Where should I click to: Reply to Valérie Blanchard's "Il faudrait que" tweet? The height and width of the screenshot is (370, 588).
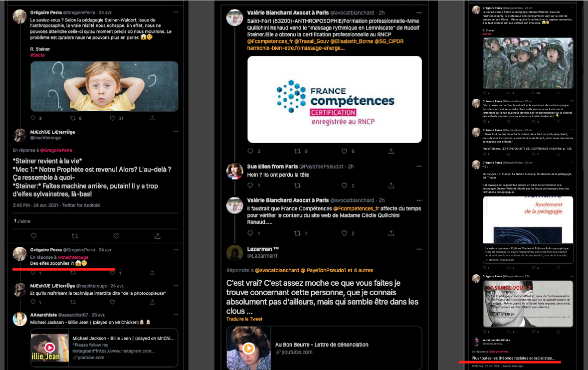(250, 233)
